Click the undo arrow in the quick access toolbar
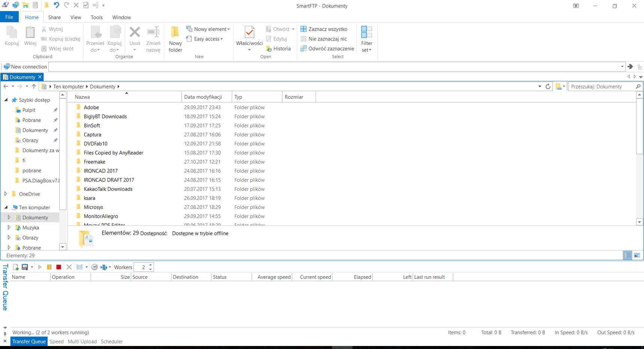 coord(56,5)
